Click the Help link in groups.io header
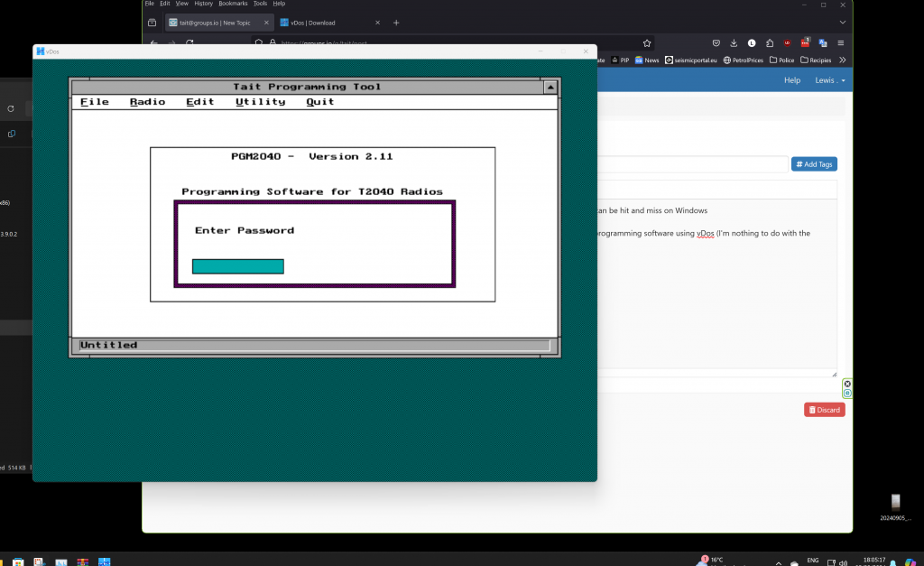Image resolution: width=924 pixels, height=566 pixels. (792, 80)
